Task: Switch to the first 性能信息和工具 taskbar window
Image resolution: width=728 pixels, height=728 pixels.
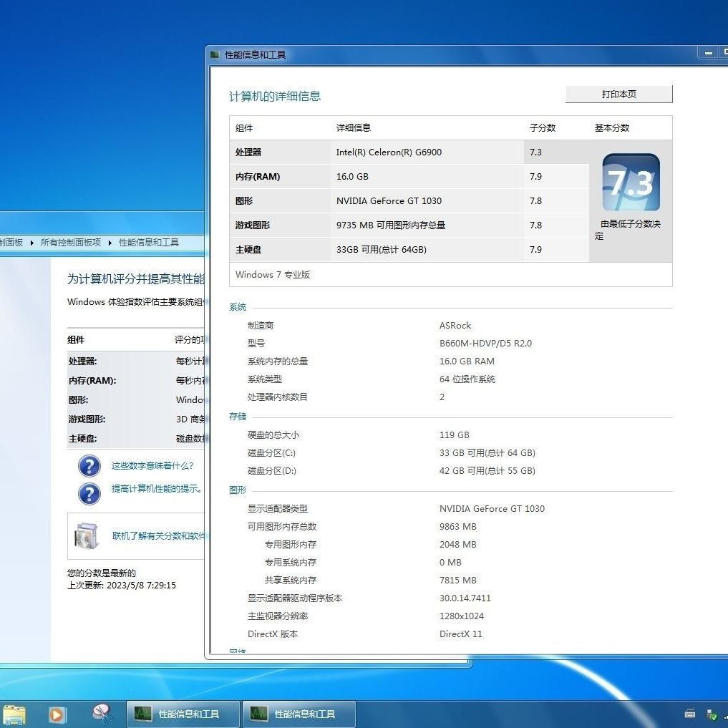Action: click(182, 714)
